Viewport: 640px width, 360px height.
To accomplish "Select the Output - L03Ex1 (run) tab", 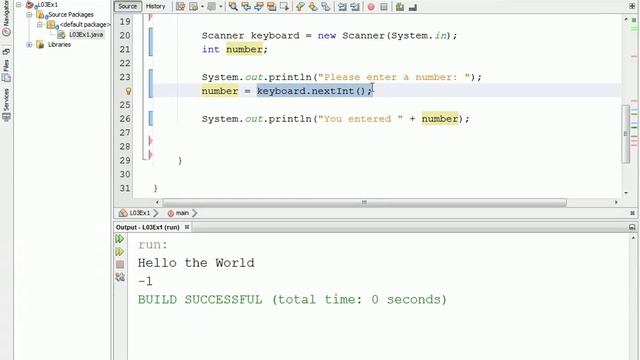I will [148, 227].
